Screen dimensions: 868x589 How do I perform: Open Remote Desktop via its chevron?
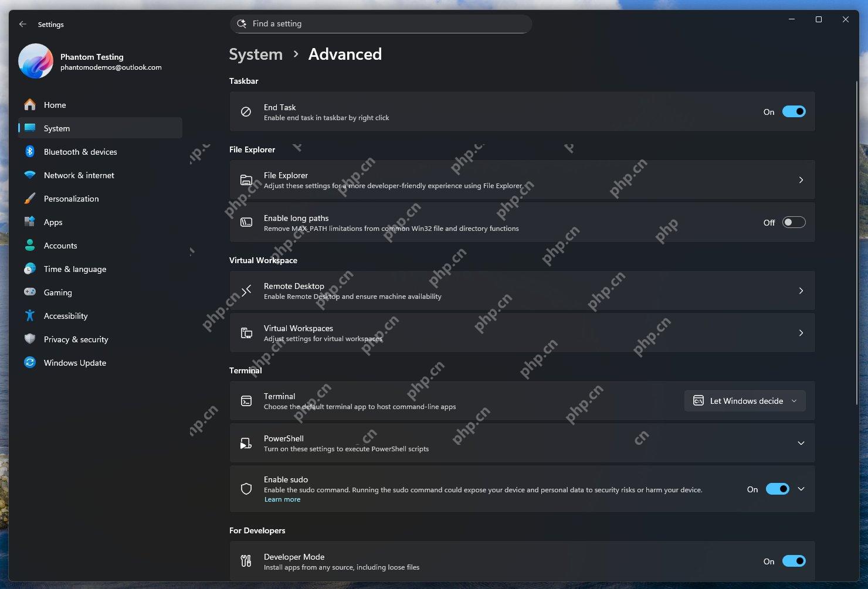801,291
